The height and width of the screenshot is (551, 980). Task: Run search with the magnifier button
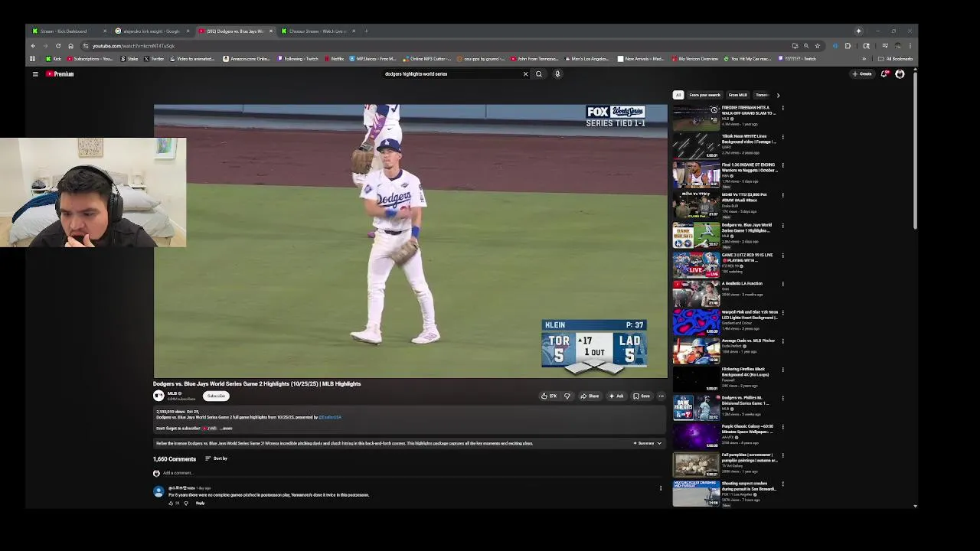pos(539,74)
